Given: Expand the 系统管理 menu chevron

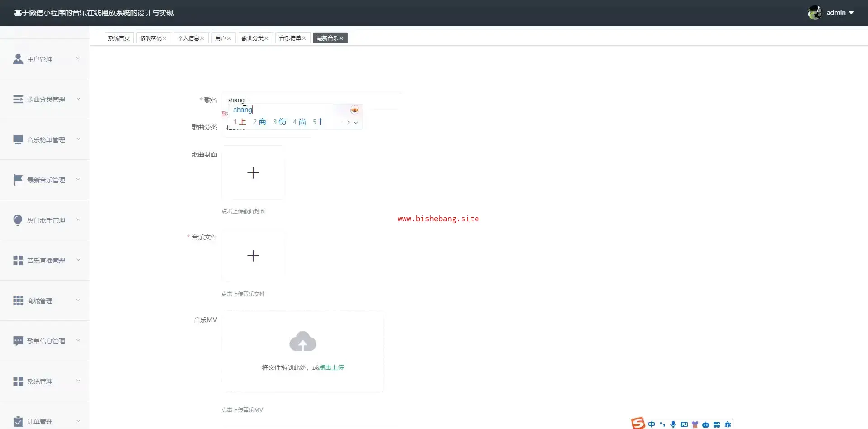Looking at the screenshot, I should click(x=78, y=381).
